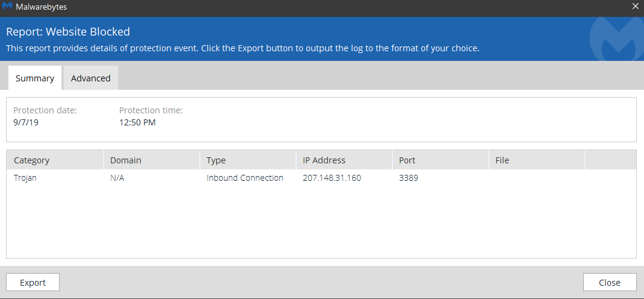
Task: Click the protection time 12:50 PM
Action: [x=138, y=122]
